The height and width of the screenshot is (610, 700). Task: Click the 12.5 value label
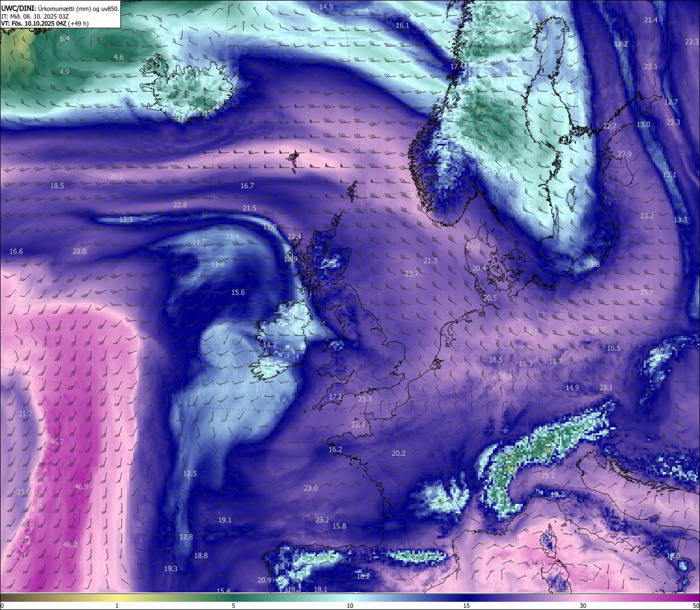pos(190,473)
